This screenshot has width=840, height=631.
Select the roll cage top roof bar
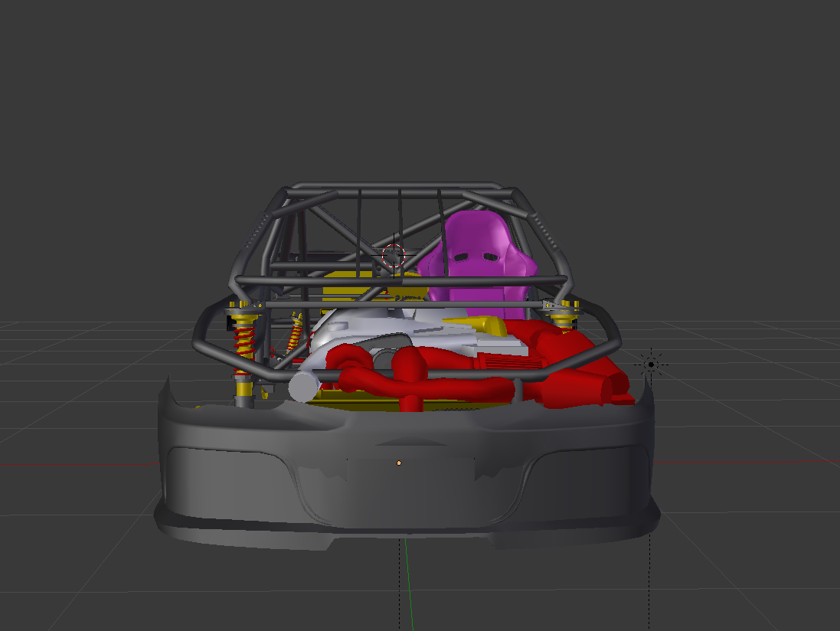tap(399, 193)
